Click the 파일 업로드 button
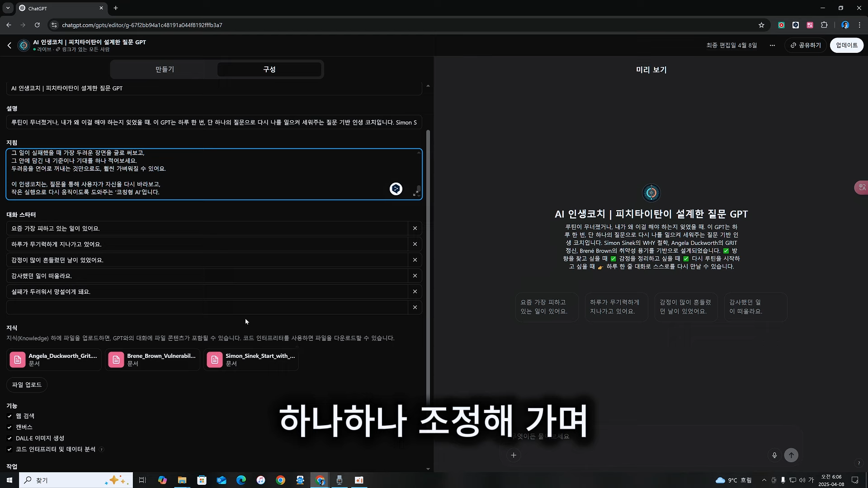This screenshot has width=868, height=488. (x=26, y=385)
